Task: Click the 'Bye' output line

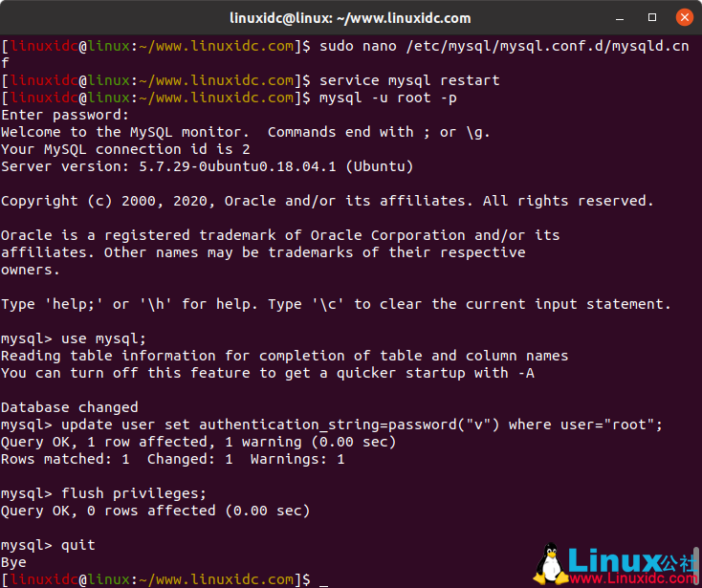Action: coord(13,562)
